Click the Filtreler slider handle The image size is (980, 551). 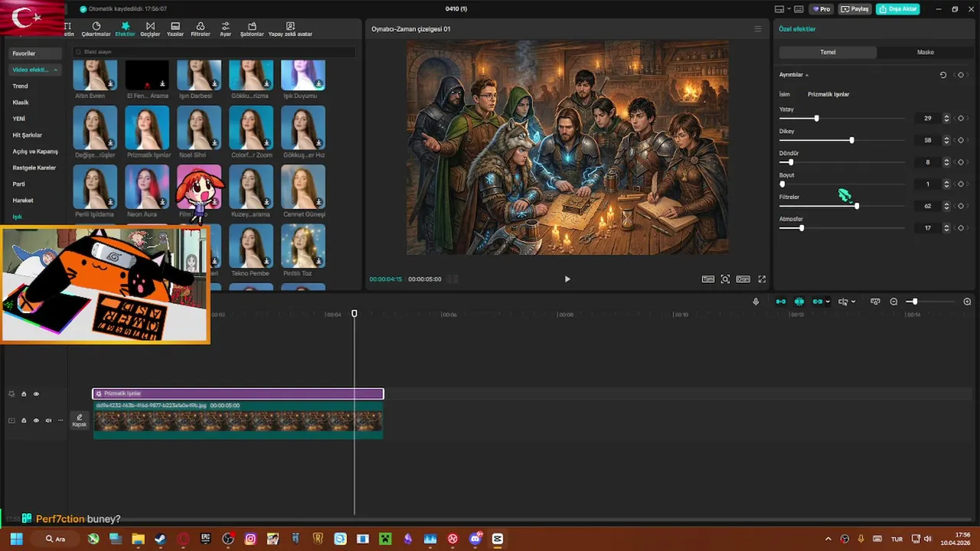coord(857,206)
